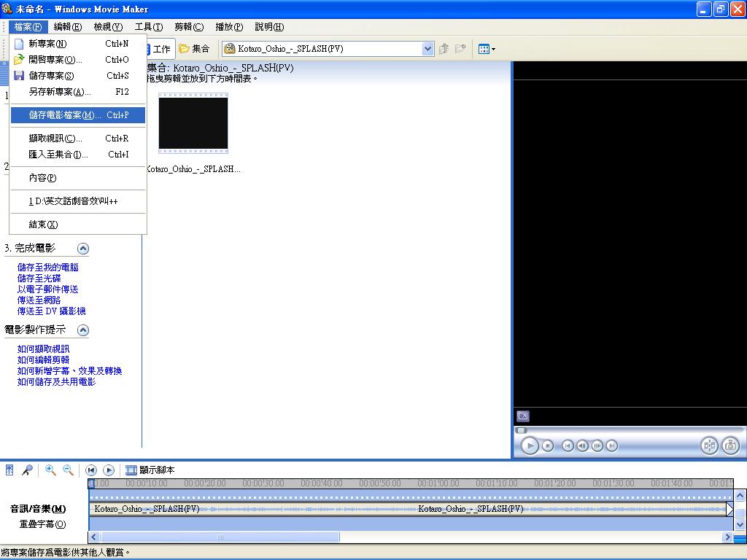
Task: Select 新專案(N) in the File menu
Action: coord(77,44)
